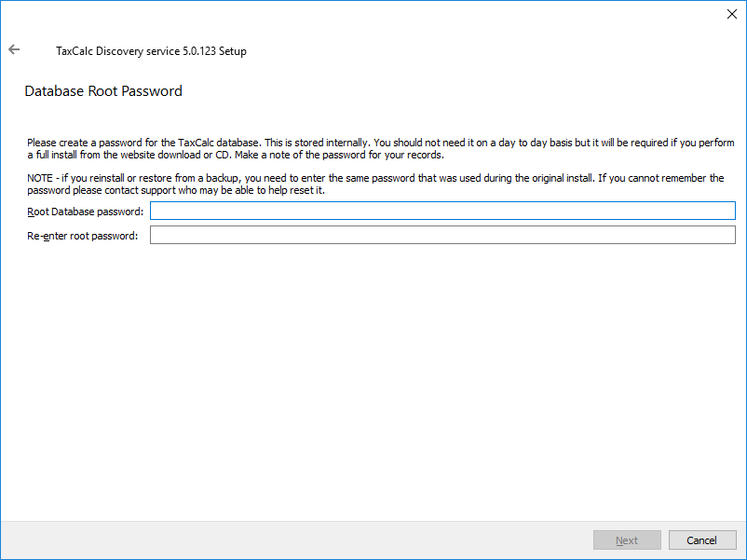Close the setup window with X

731,14
